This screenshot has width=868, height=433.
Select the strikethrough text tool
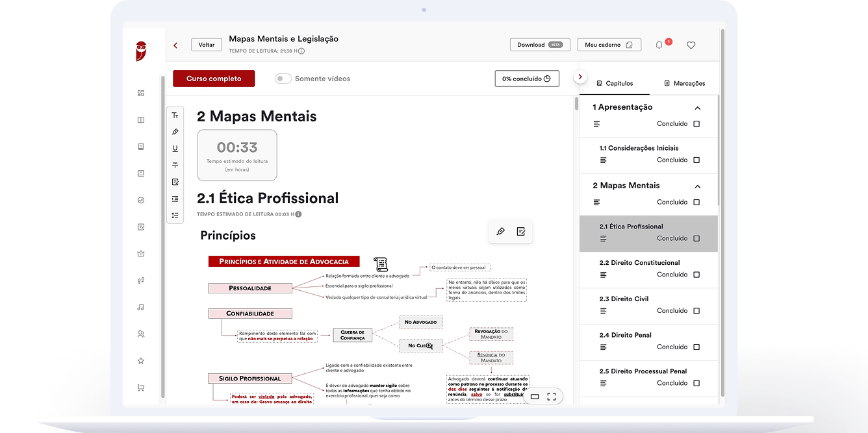pyautogui.click(x=175, y=166)
